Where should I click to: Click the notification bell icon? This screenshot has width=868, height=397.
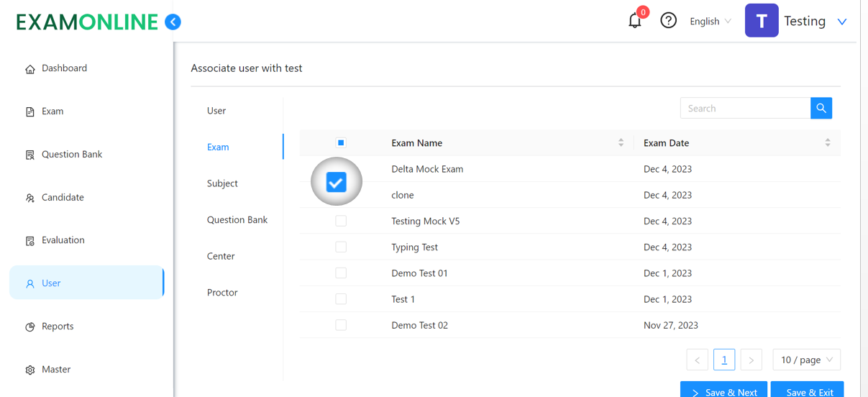634,21
